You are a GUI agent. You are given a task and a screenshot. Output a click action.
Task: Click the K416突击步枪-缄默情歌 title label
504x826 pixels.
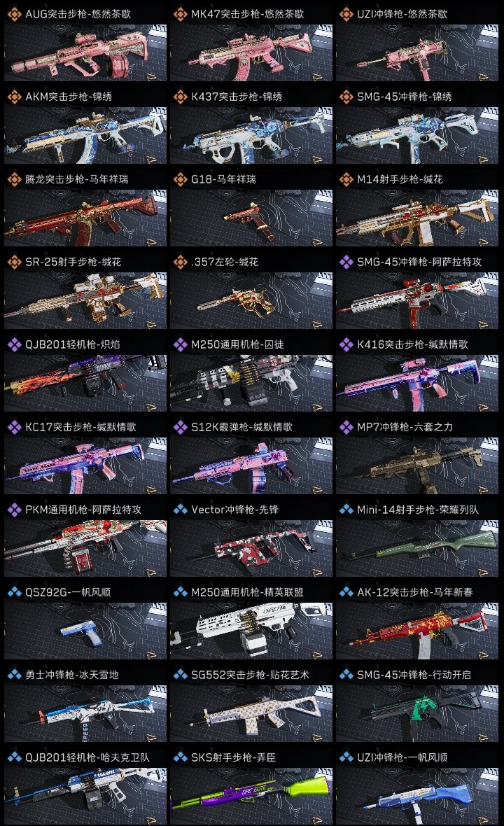point(412,344)
